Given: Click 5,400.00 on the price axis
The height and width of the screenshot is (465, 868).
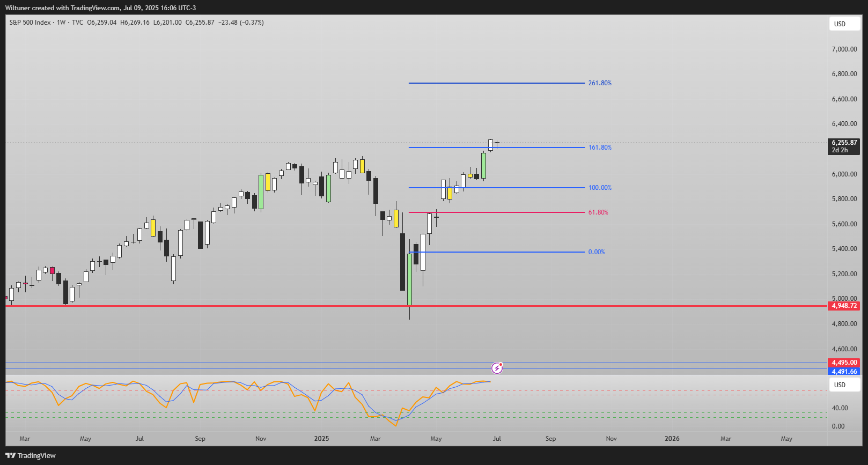Looking at the screenshot, I should tap(844, 249).
